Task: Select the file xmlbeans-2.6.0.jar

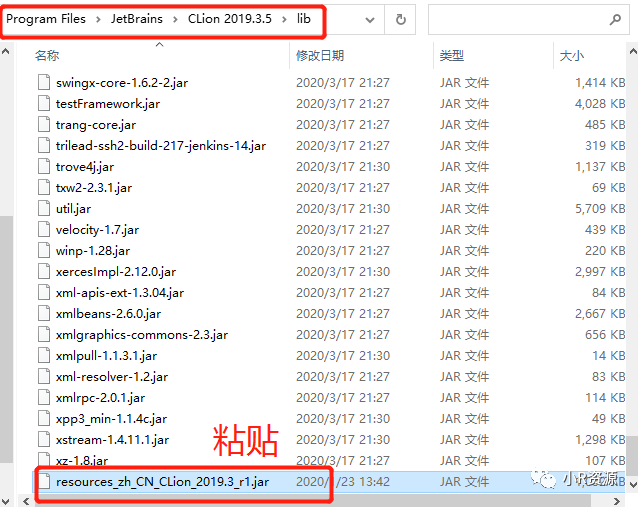Action: [x=108, y=314]
